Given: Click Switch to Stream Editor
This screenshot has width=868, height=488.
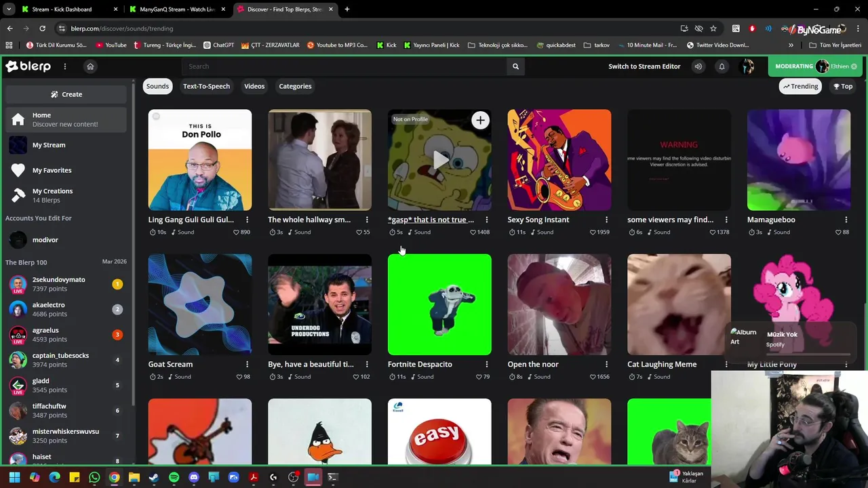Looking at the screenshot, I should pyautogui.click(x=644, y=66).
